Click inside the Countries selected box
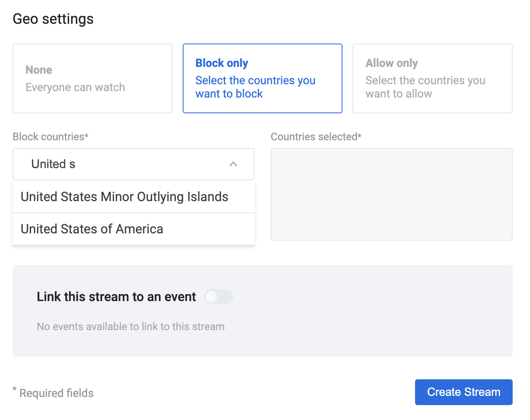This screenshot has width=530, height=420. coord(391,194)
